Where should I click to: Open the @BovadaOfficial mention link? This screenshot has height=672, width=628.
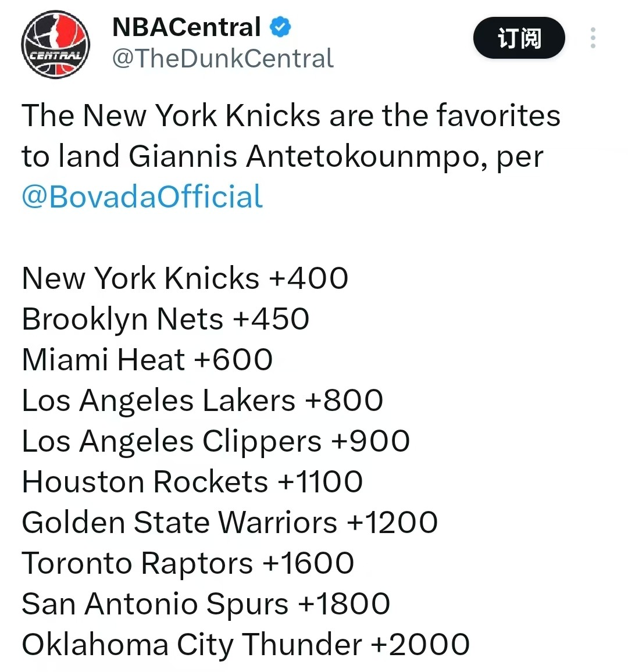coord(142,196)
